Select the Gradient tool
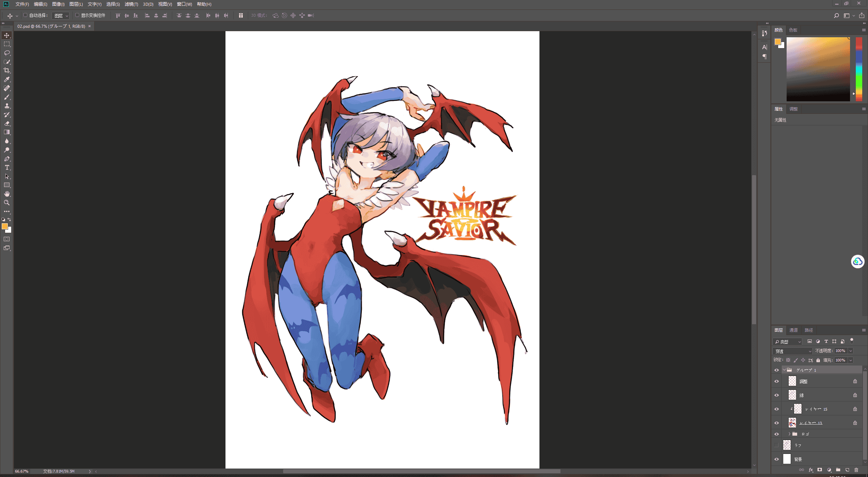The width and height of the screenshot is (868, 477). point(7,132)
